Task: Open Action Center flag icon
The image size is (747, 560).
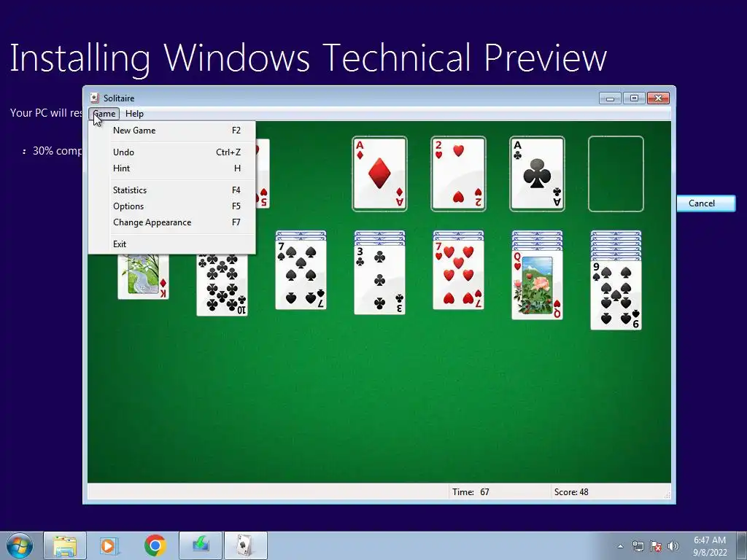Action: tap(656, 546)
